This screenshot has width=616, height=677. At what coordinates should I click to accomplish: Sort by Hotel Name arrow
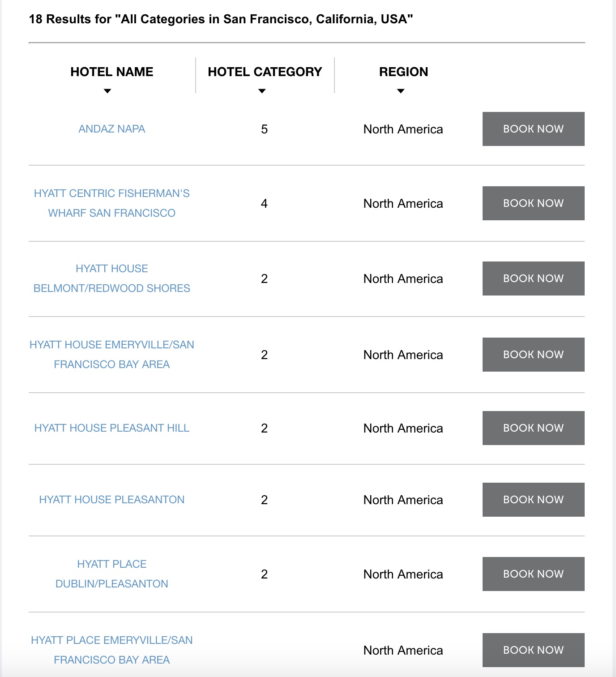point(107,91)
